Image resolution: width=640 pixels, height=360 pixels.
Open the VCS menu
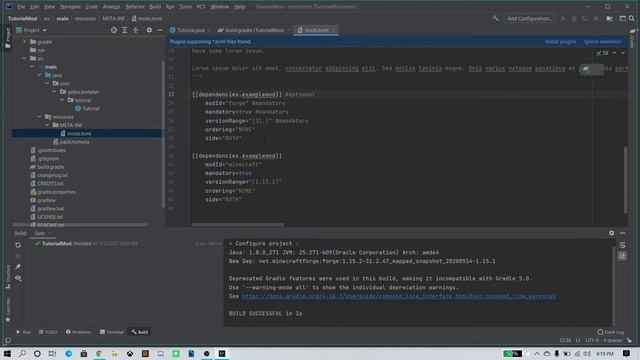(201, 7)
